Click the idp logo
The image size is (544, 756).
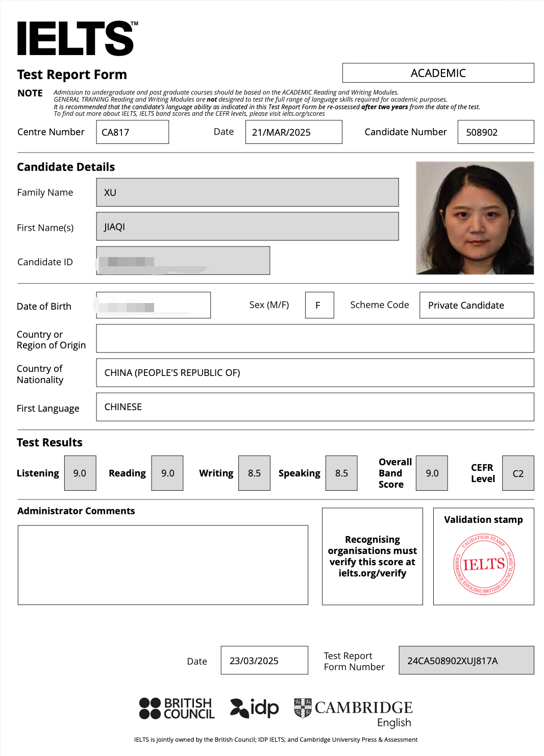(x=255, y=708)
